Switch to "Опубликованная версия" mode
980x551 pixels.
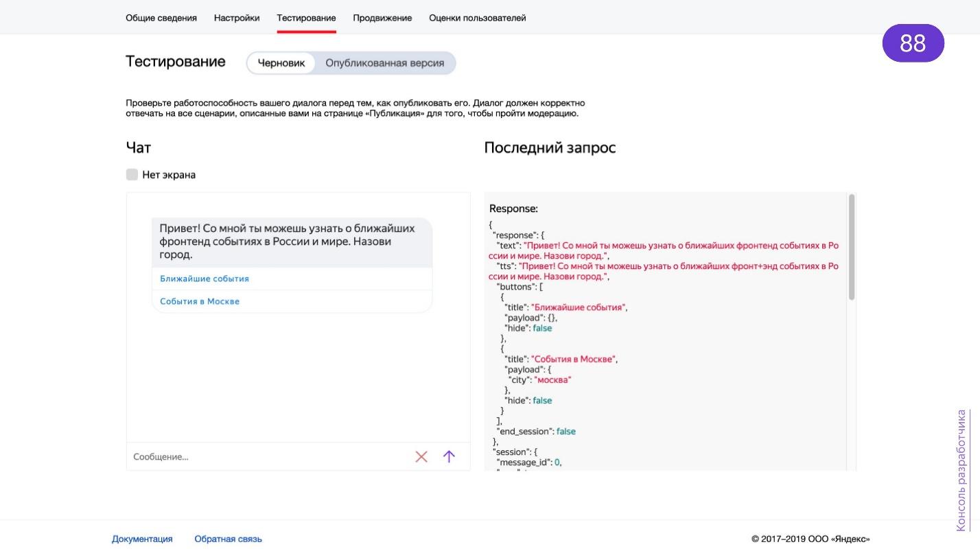click(x=385, y=62)
